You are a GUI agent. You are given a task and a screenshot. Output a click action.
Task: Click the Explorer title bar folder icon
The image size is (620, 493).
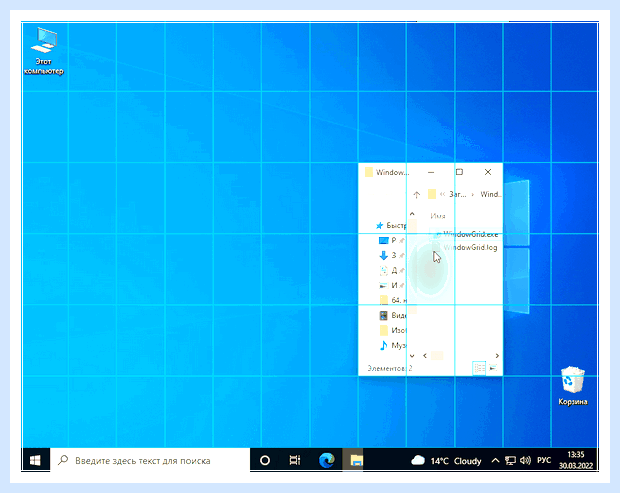[x=369, y=172]
